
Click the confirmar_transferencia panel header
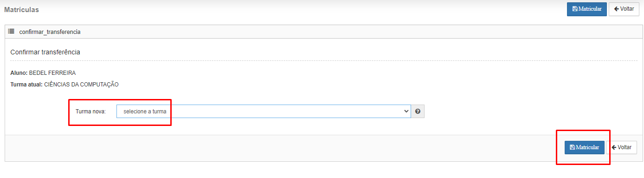(x=322, y=32)
